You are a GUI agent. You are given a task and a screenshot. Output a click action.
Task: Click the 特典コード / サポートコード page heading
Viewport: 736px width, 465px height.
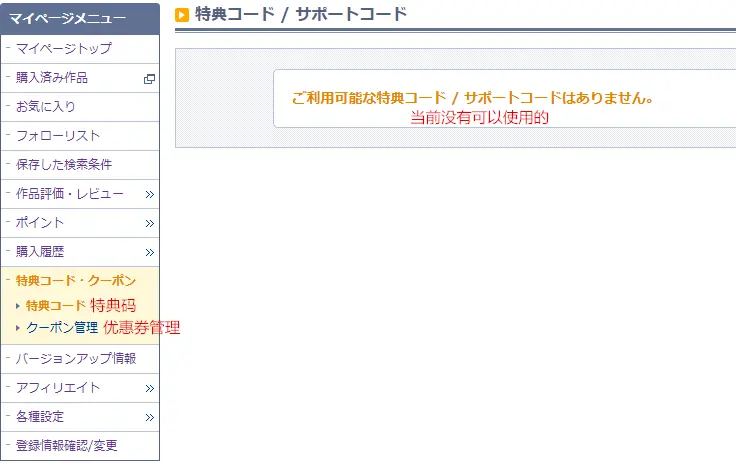pos(301,15)
